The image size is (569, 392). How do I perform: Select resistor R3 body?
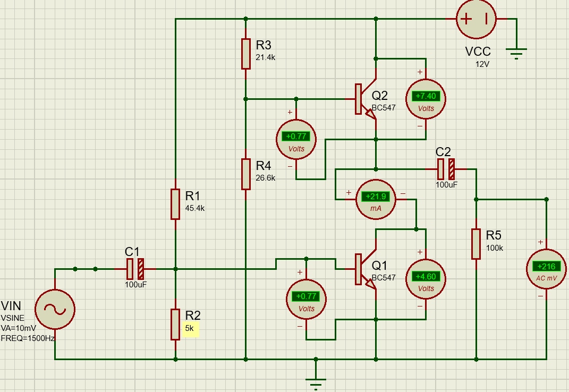tap(245, 54)
